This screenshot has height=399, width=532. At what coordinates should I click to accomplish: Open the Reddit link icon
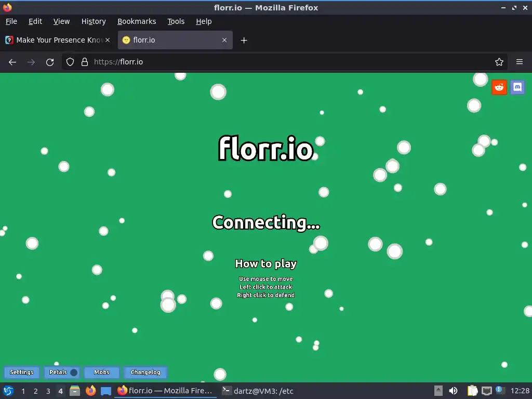coord(499,87)
